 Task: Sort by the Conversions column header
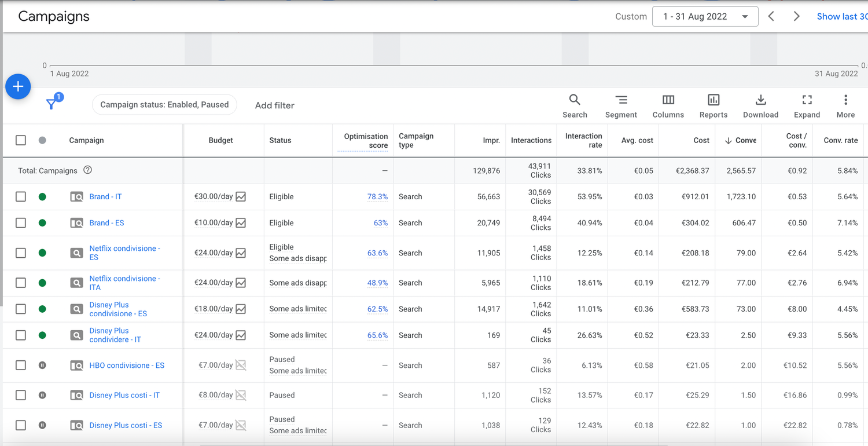pyautogui.click(x=740, y=140)
